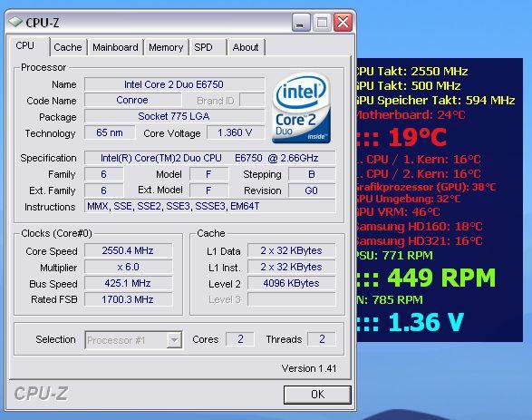Click the large 449 RPM readout

coord(426,278)
